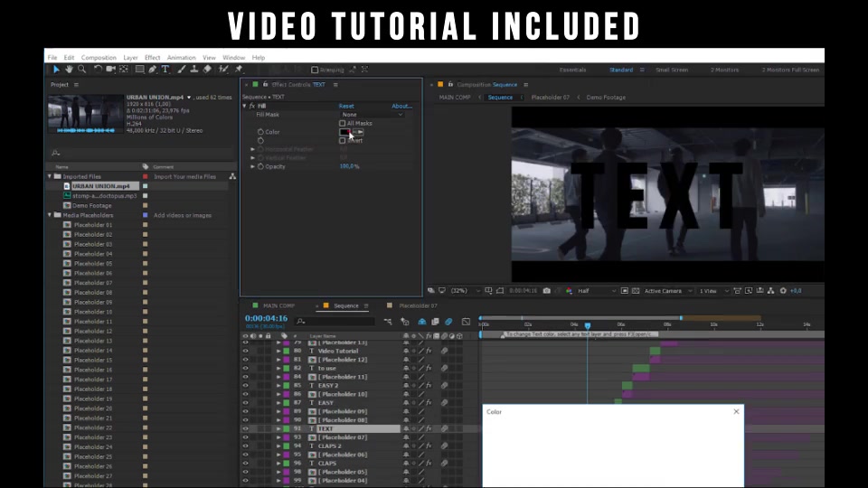Hide the Video Tutorial layer eye
This screenshot has width=868, height=488.
(x=245, y=351)
